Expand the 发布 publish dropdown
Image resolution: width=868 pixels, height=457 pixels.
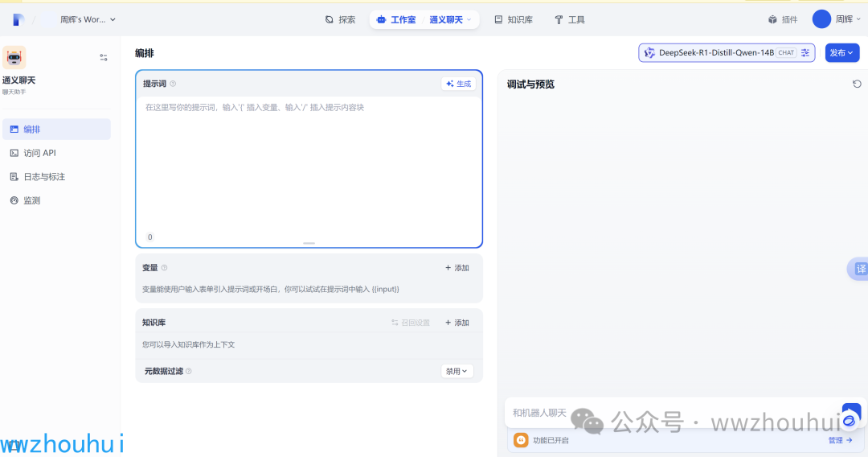841,53
